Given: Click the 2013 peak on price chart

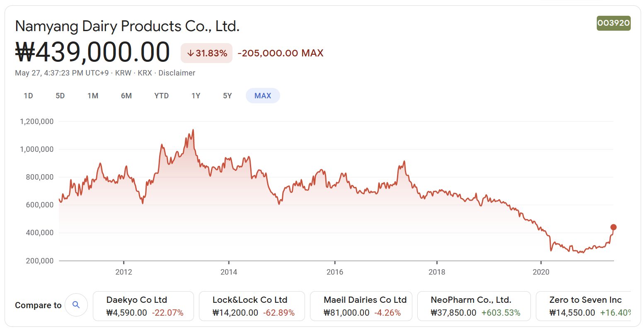Looking at the screenshot, I should (193, 130).
